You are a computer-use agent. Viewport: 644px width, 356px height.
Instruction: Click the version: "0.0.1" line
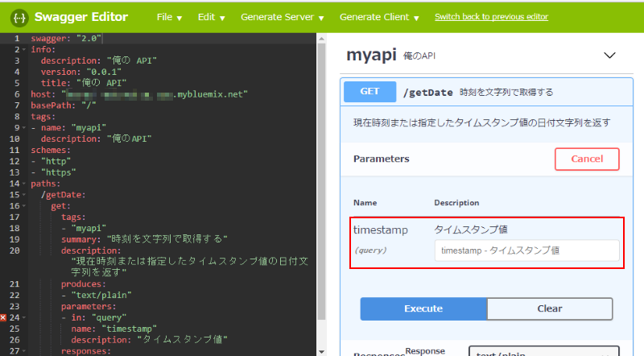point(81,72)
